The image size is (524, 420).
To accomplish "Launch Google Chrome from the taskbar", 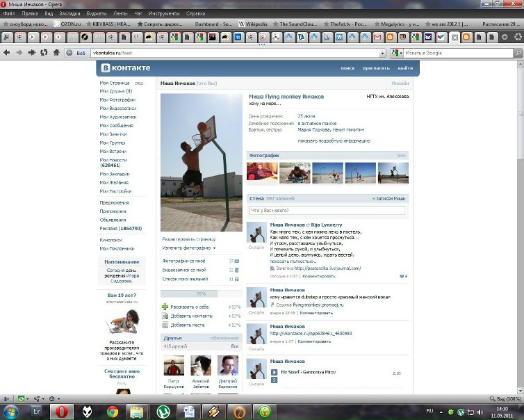I will click(112, 410).
